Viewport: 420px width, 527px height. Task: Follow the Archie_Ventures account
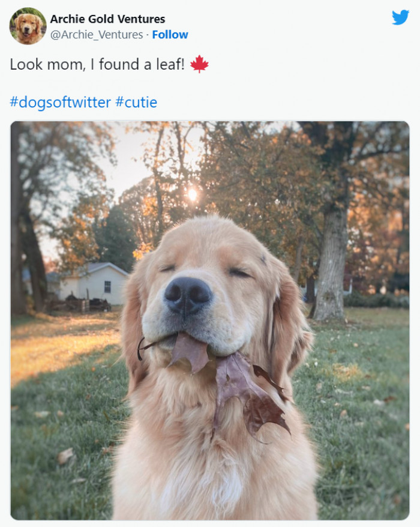tap(170, 35)
